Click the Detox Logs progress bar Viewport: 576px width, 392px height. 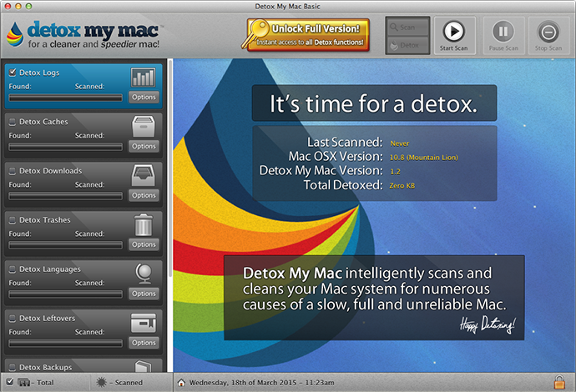pyautogui.click(x=65, y=98)
